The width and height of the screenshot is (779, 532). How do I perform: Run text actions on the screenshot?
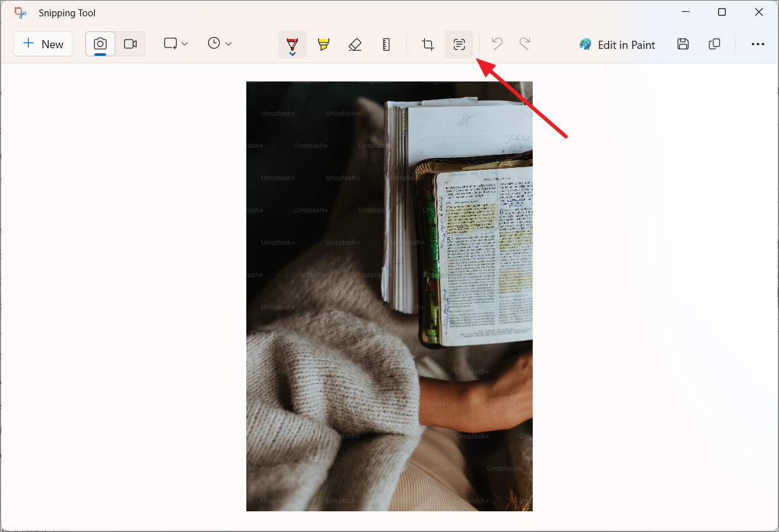point(459,44)
